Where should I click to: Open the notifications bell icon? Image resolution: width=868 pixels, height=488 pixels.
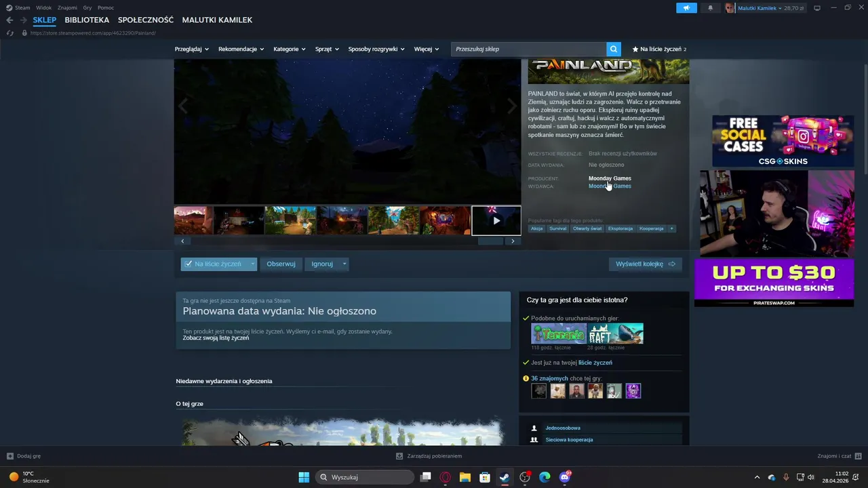tap(711, 8)
